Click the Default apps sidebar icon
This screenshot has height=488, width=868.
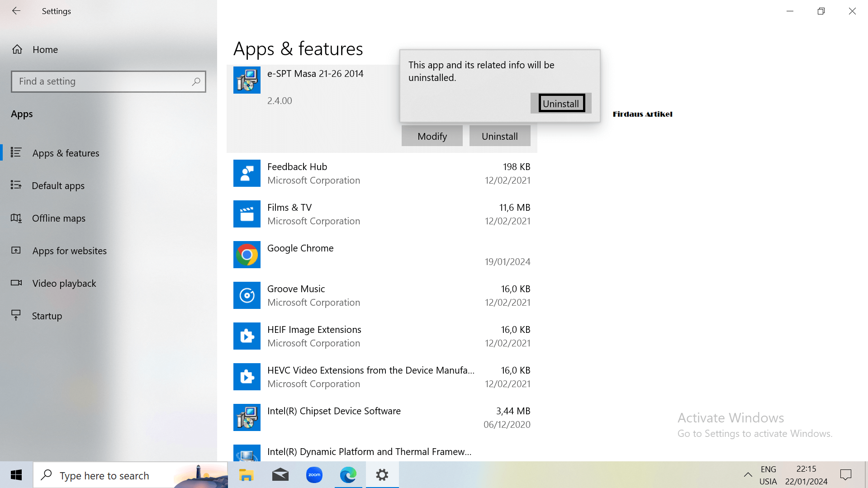pyautogui.click(x=16, y=185)
